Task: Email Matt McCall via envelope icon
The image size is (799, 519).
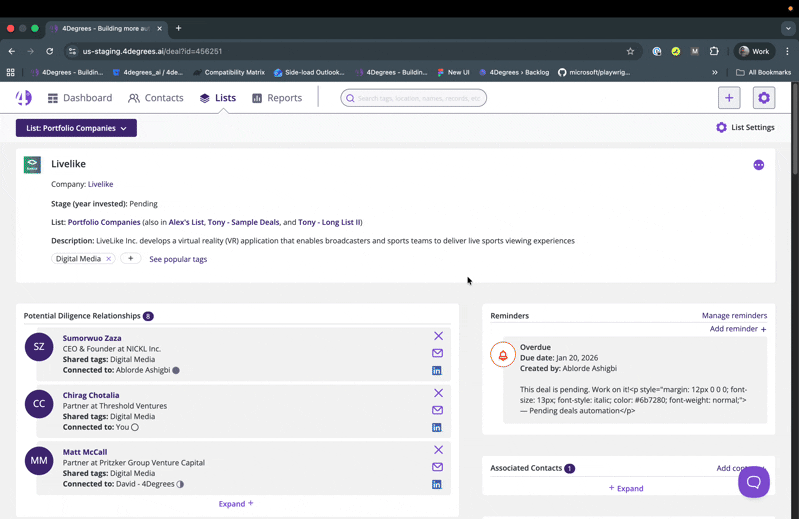Action: (x=437, y=467)
